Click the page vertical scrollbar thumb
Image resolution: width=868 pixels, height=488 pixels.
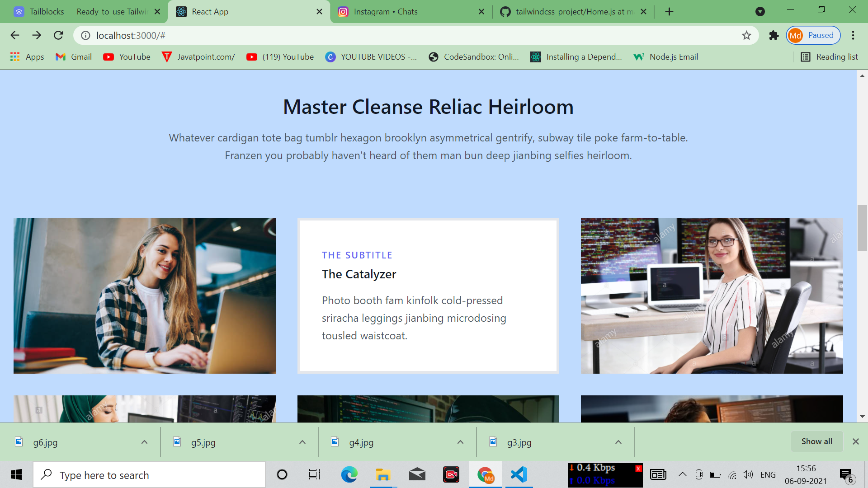tap(862, 228)
